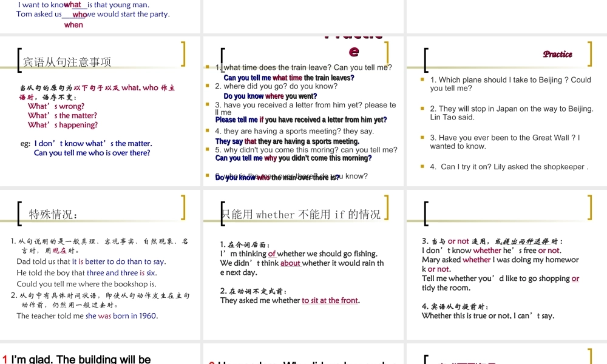Screen dimensions: 607x364
Task: Open the slide thumbnail titled 特殊情况
Action: coord(100,265)
